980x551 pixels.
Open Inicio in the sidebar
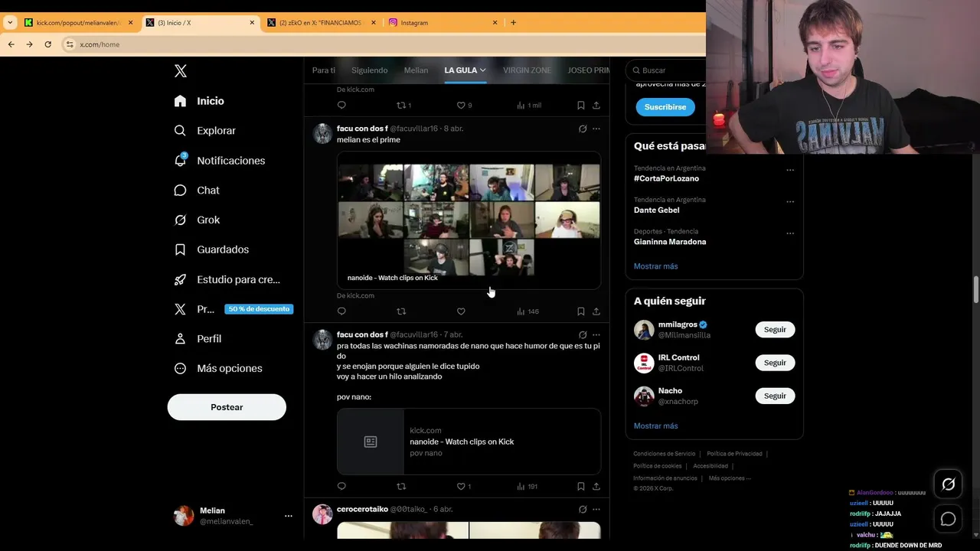(x=199, y=101)
